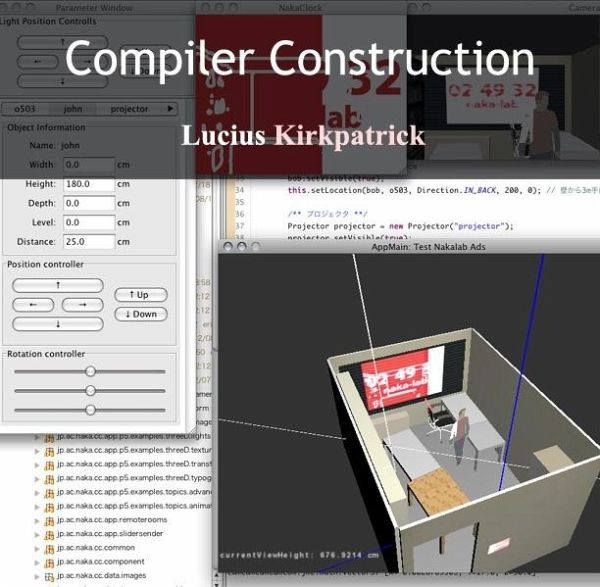Image resolution: width=600 pixels, height=587 pixels.
Task: Click the Distance field showing 25.0
Action: [88, 242]
